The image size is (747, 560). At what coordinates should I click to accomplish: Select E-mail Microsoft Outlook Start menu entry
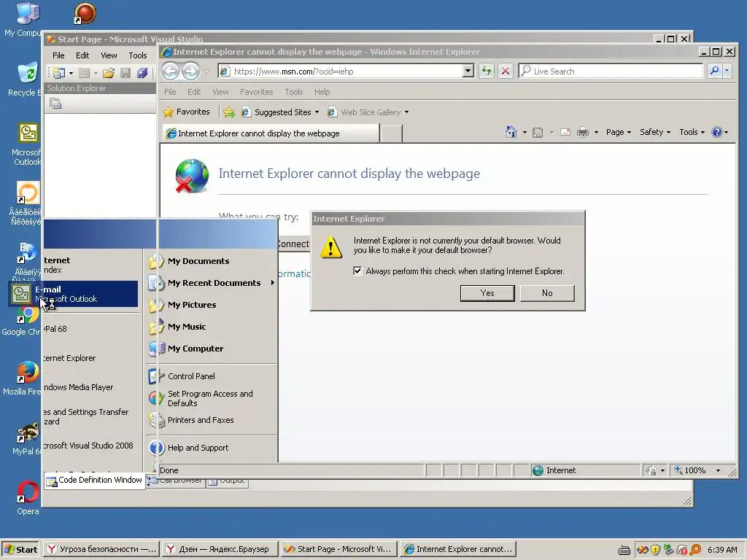coord(74,294)
